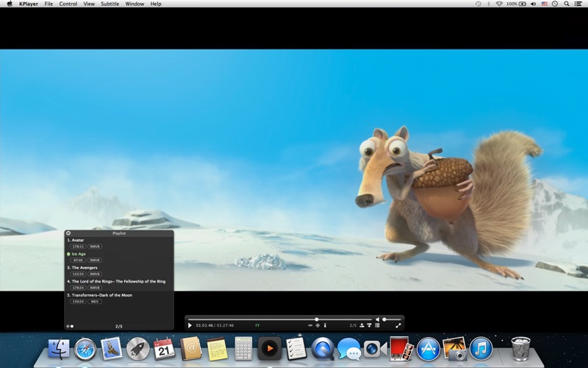Click the play button in control bar
Screen dimensions: 588x368
pos(190,325)
